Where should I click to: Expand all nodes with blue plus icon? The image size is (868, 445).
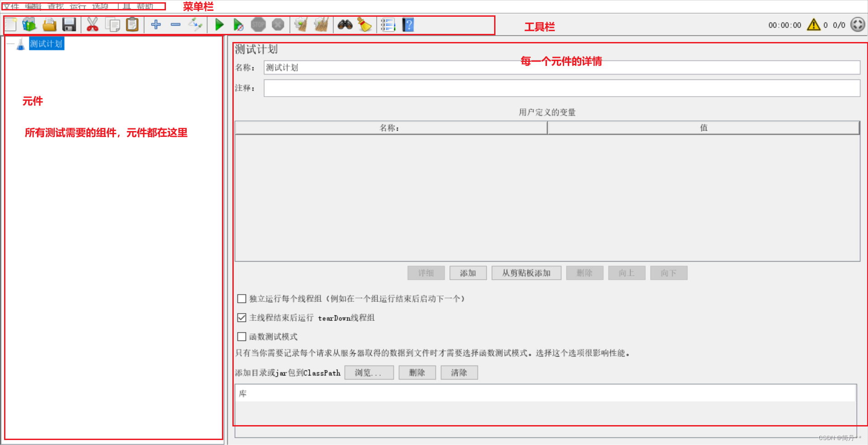156,24
